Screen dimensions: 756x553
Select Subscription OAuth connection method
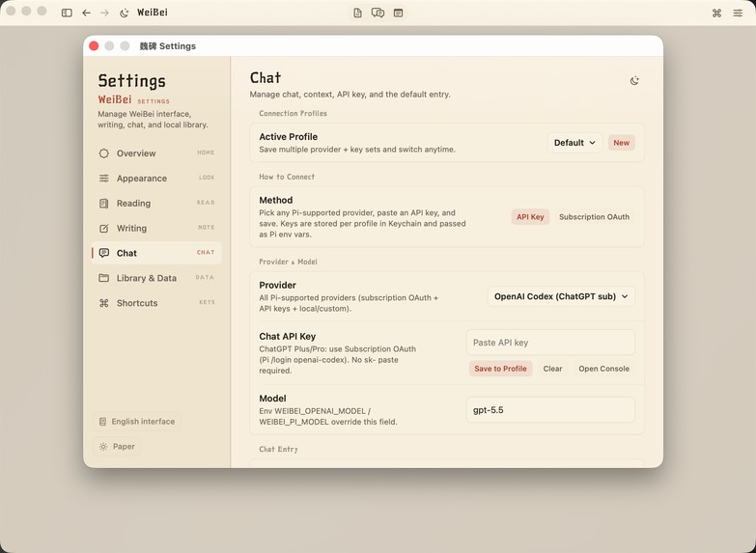(x=594, y=217)
